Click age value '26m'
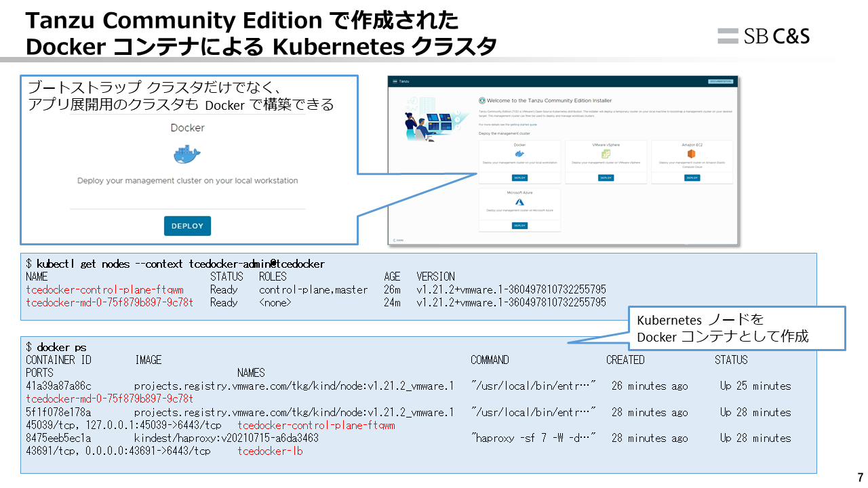Screen dimensions: 868x488 tap(392, 289)
